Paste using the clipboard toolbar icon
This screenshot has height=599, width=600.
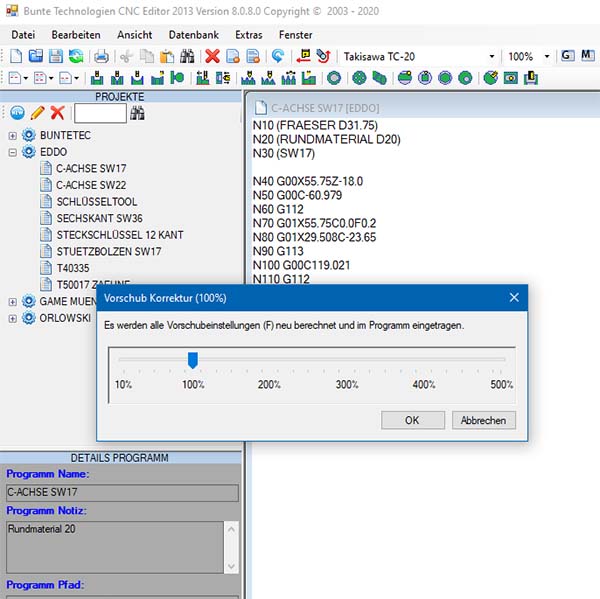[167, 57]
